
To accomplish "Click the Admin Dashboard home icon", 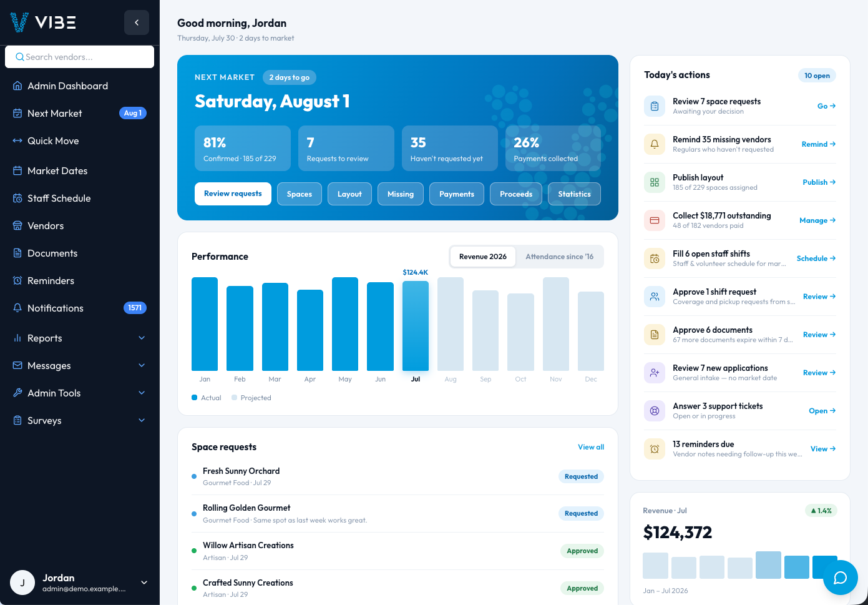I will 17,86.
